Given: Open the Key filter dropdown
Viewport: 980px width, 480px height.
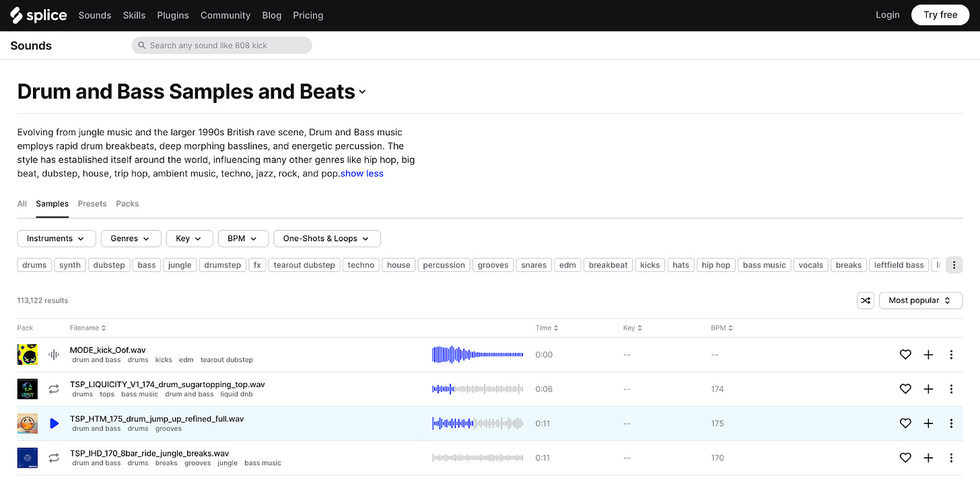Looking at the screenshot, I should tap(189, 238).
